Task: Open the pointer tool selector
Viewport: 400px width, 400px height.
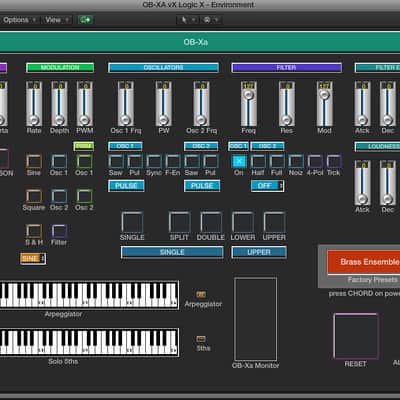Action: (x=188, y=20)
